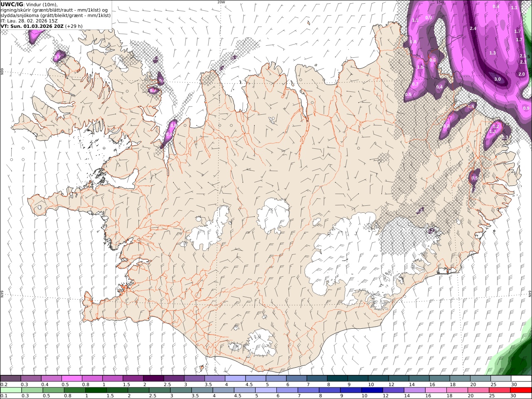Click the 'UWC/IG: Vindur (10m)' title text

click(29, 5)
